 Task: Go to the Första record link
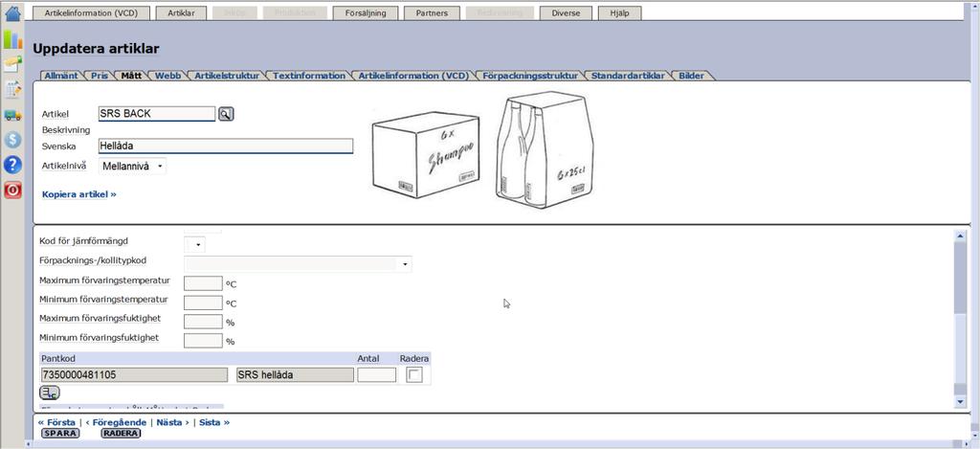(x=56, y=422)
